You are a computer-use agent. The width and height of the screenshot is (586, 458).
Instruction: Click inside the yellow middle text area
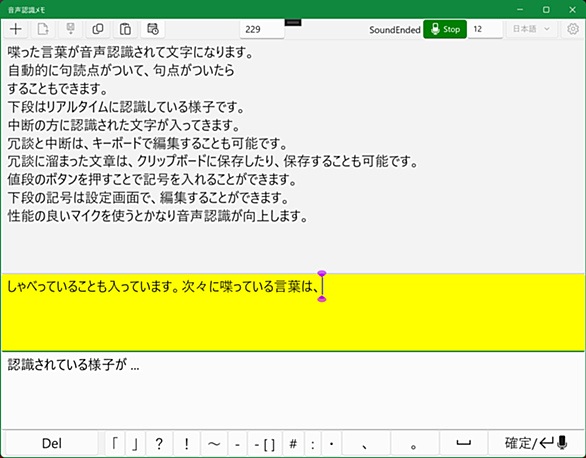pyautogui.click(x=293, y=313)
